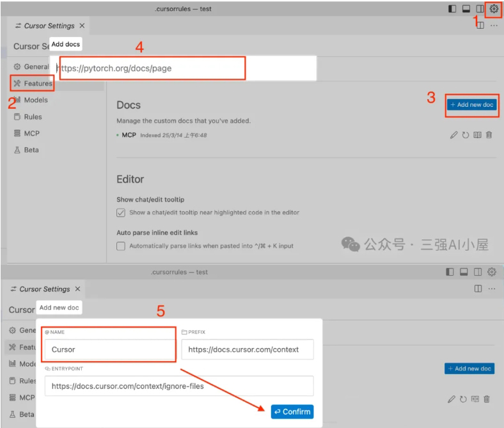Screen dimensions: 504x428
Task: Disable the Show chat/edit tooltip checkbox
Action: [121, 212]
